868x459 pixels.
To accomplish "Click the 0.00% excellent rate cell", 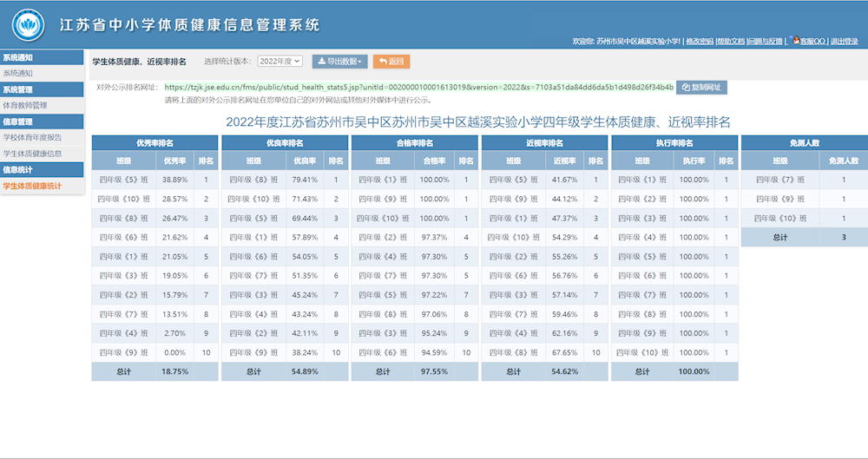I will (x=175, y=352).
